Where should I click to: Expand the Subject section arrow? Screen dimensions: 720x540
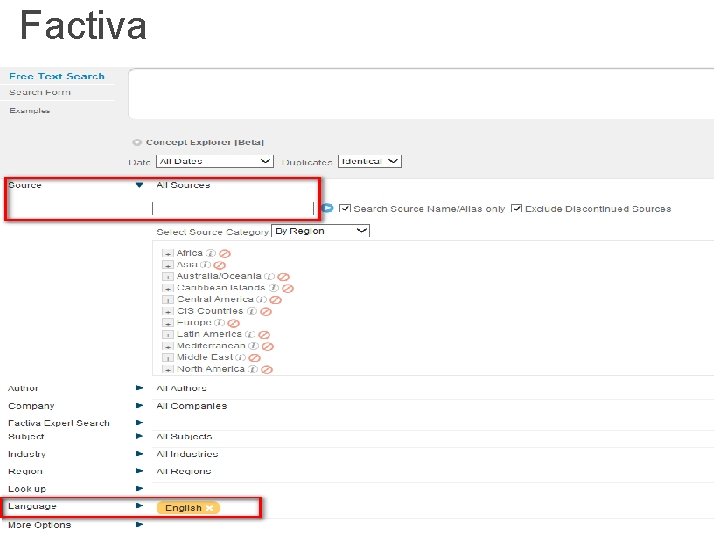pos(140,436)
